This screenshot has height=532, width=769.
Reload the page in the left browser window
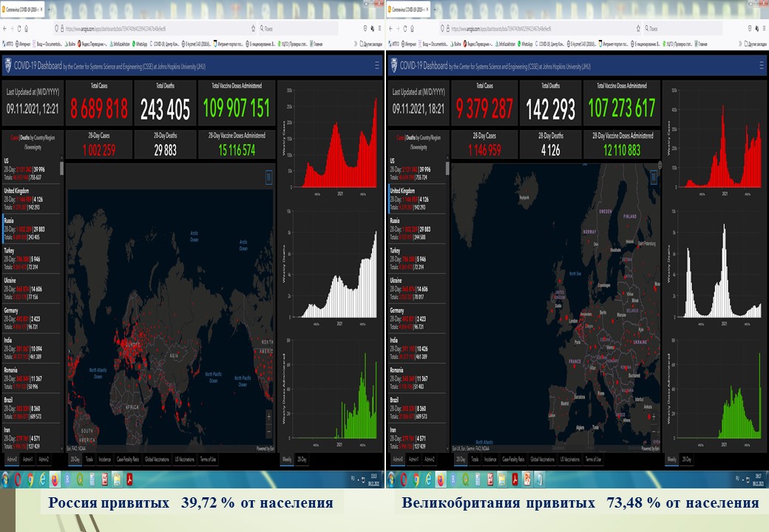19,28
